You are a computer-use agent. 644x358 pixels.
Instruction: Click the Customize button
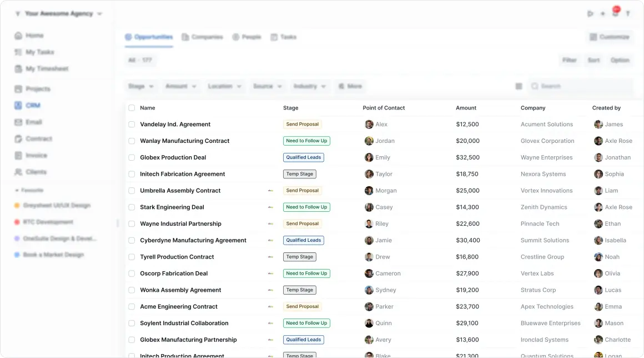click(610, 37)
